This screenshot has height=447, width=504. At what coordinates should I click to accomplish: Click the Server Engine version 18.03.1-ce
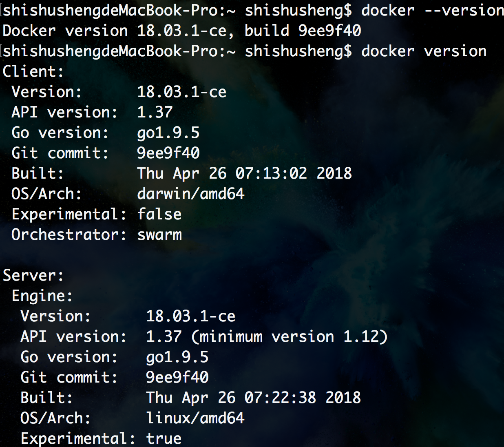coord(190,316)
